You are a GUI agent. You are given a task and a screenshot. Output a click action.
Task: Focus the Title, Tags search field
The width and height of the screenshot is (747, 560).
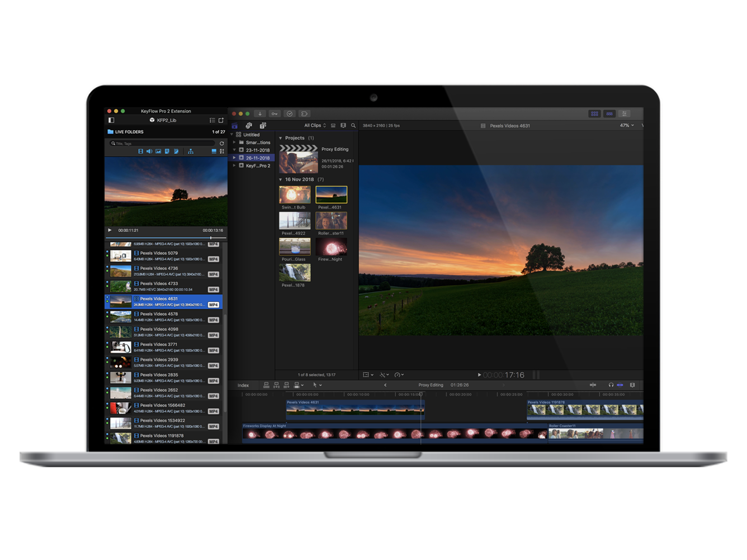coord(163,144)
